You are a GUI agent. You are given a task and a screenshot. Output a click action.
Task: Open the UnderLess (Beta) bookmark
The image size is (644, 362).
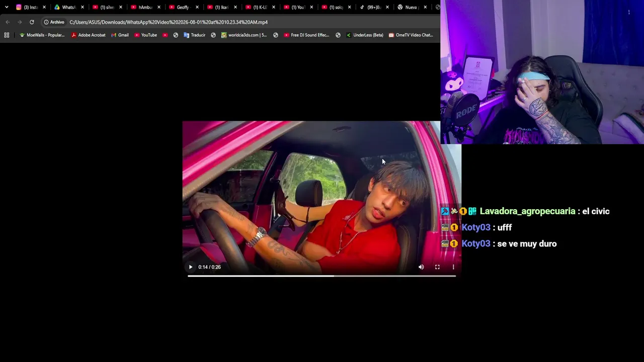click(365, 35)
